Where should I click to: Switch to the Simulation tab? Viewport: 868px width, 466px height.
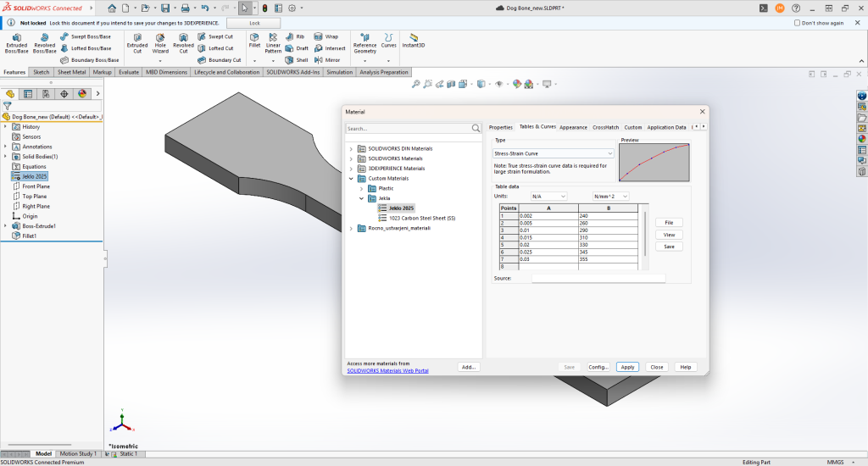point(339,72)
